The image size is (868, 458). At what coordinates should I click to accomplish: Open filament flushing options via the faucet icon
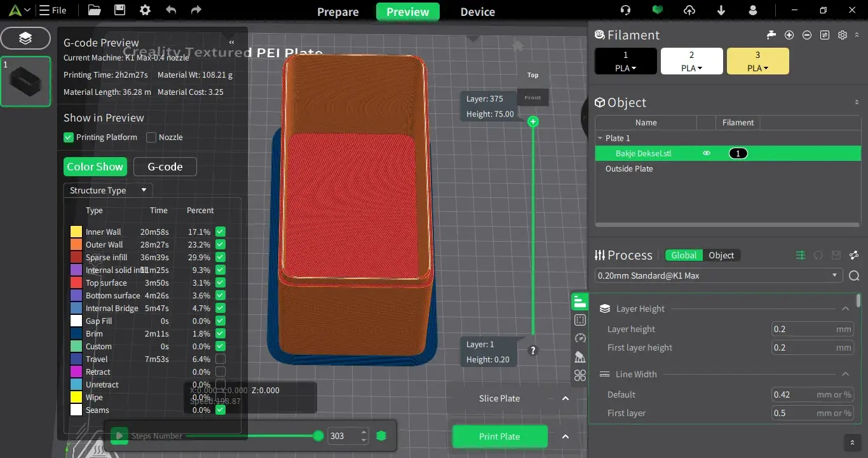pos(771,35)
